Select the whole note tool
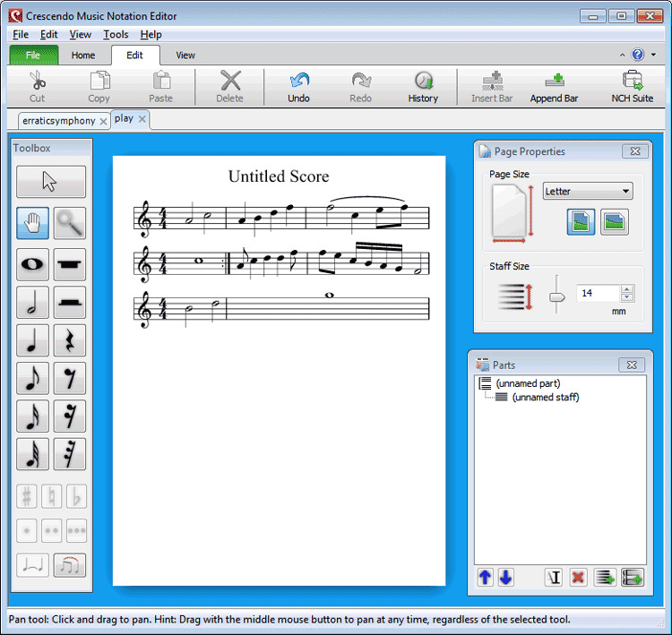 (32, 264)
